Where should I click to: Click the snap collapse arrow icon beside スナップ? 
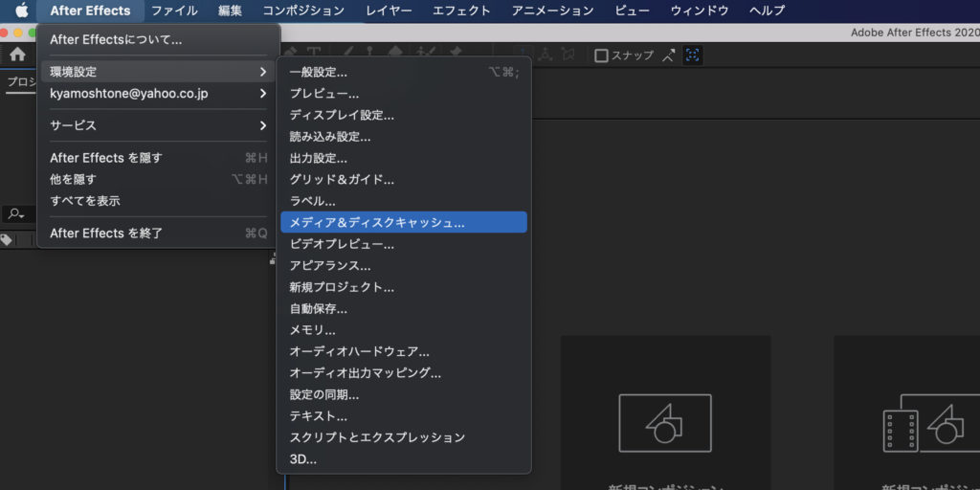pos(668,56)
